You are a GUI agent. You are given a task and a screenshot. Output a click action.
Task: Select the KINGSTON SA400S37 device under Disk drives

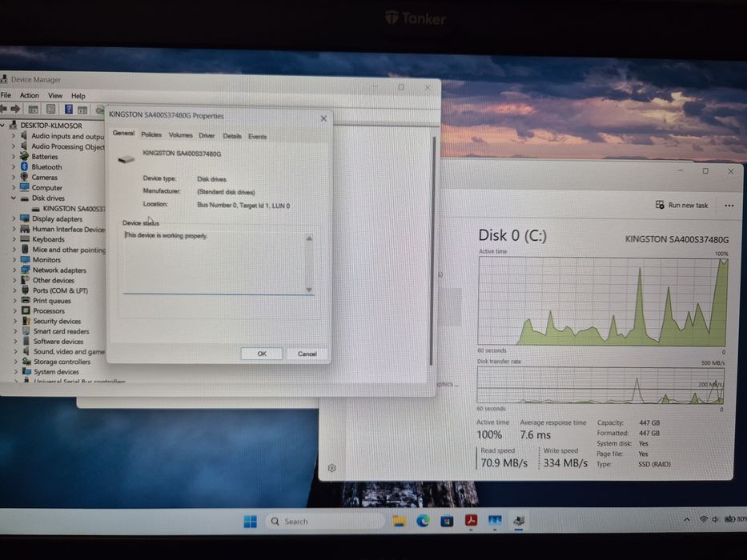coord(74,209)
